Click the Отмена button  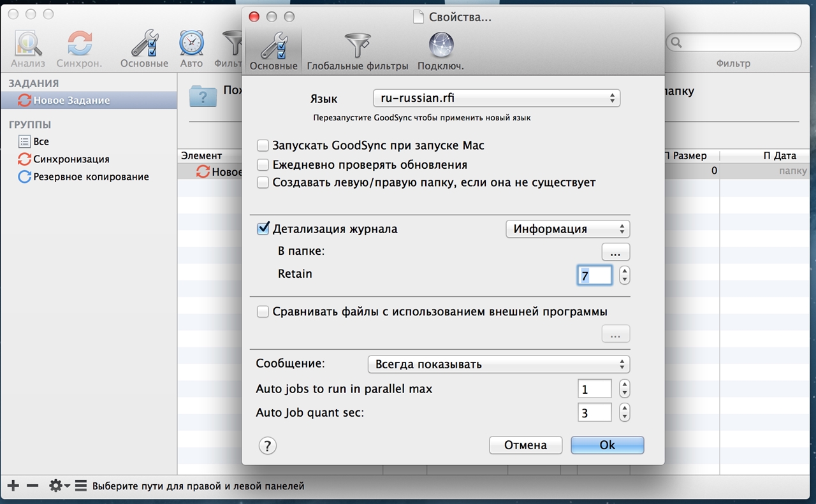pyautogui.click(x=525, y=445)
